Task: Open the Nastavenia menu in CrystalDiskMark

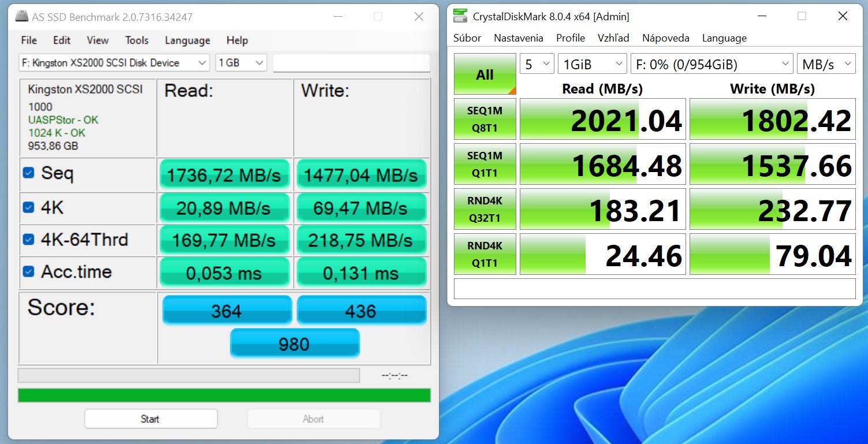Action: coord(518,38)
